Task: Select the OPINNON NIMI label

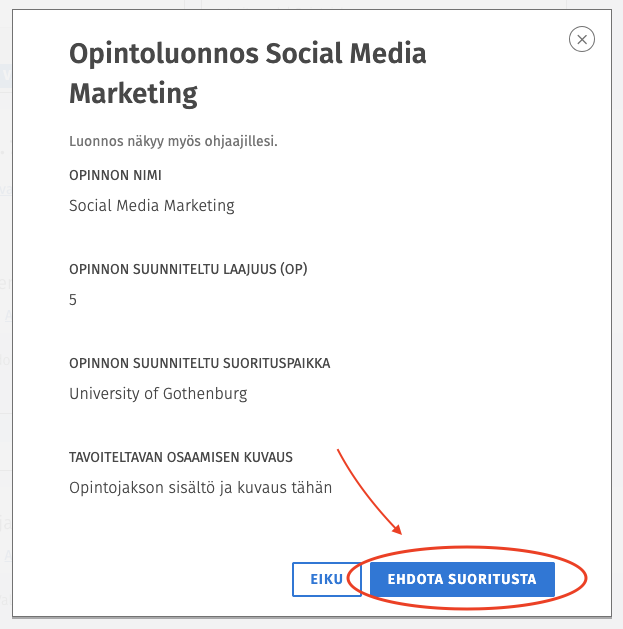Action: 115,175
